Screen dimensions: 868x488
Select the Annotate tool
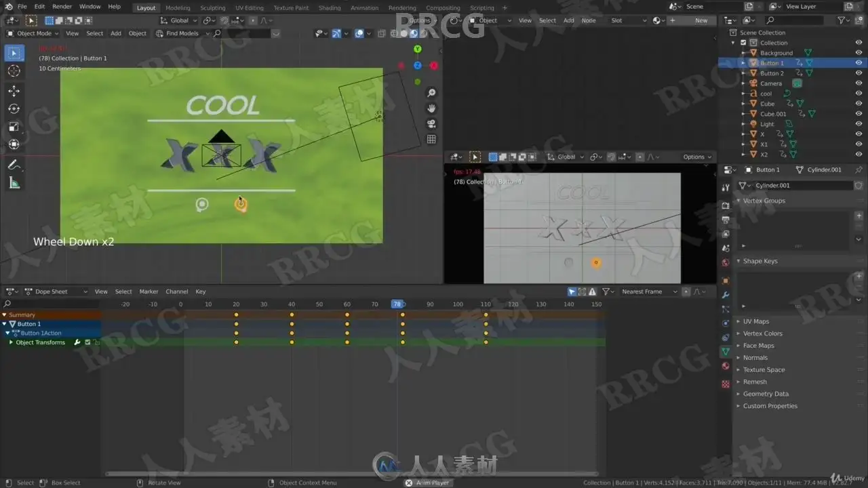pos(14,165)
